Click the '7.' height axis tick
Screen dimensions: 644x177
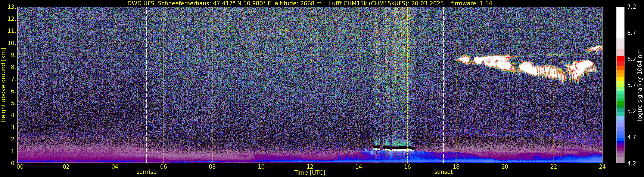(x=13, y=79)
